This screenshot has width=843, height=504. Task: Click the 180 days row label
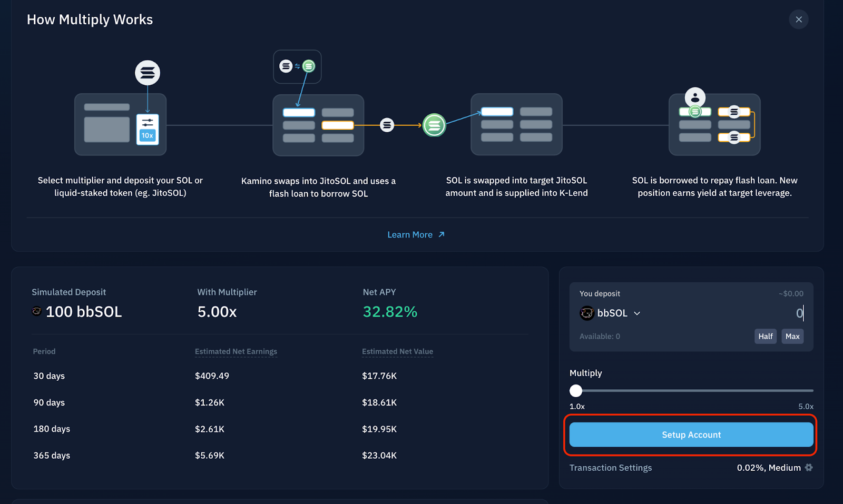[52, 429]
